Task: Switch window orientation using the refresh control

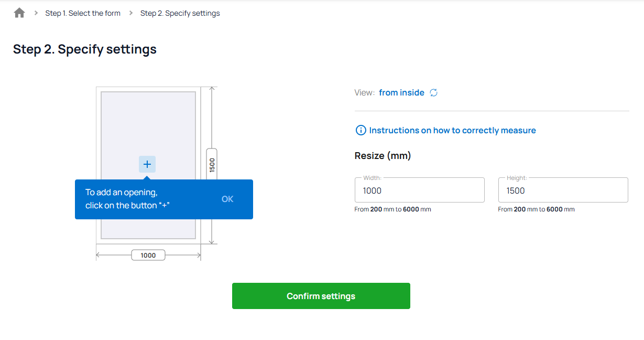Action: click(433, 92)
